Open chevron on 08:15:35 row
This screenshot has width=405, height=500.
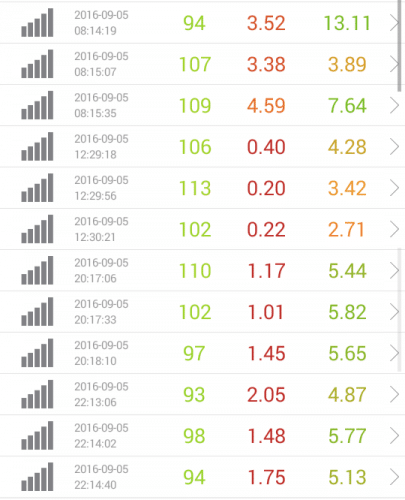coord(394,105)
